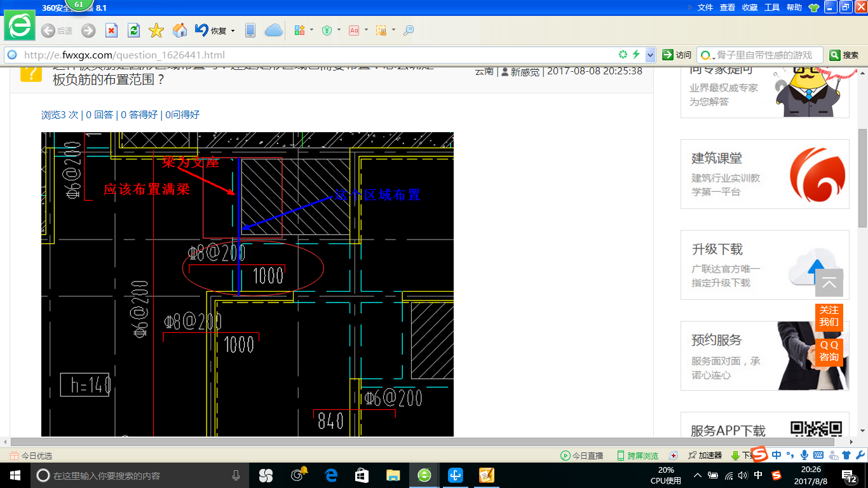The image size is (868, 488).
Task: Open the 工具 menu
Action: (x=772, y=8)
